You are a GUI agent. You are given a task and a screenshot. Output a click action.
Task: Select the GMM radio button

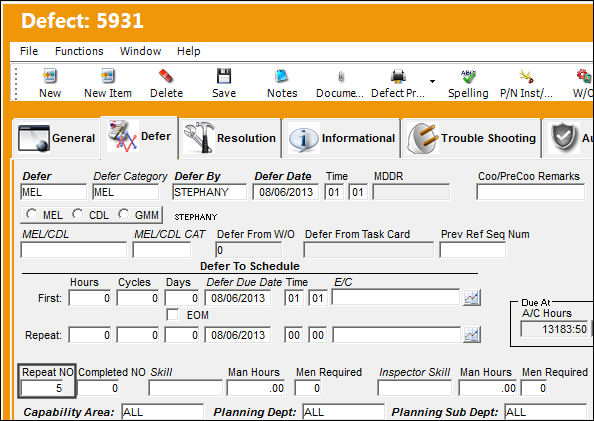click(123, 214)
